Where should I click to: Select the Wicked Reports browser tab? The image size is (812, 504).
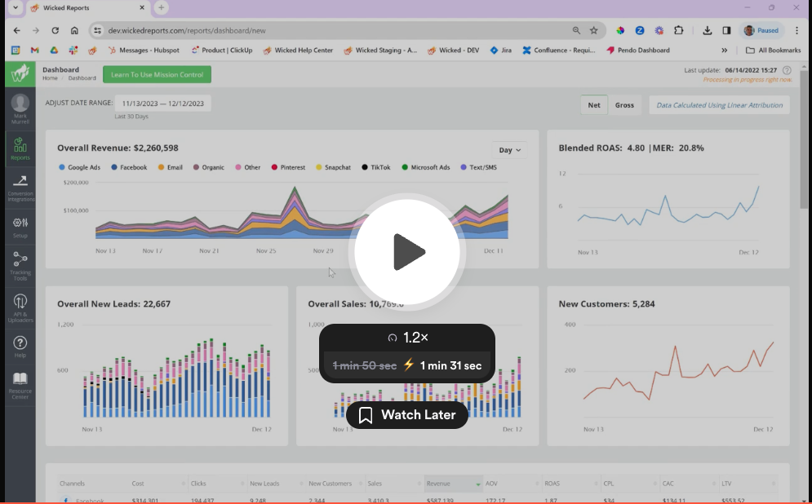click(88, 8)
